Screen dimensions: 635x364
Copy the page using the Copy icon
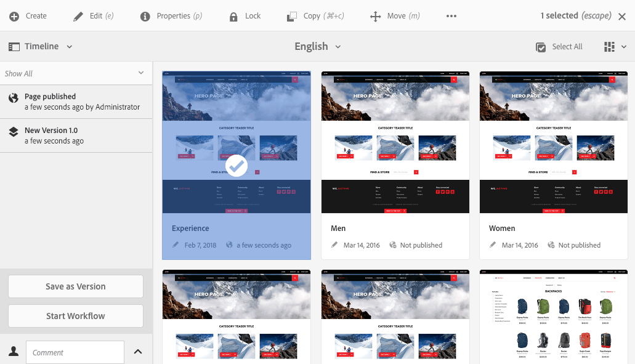coord(291,16)
